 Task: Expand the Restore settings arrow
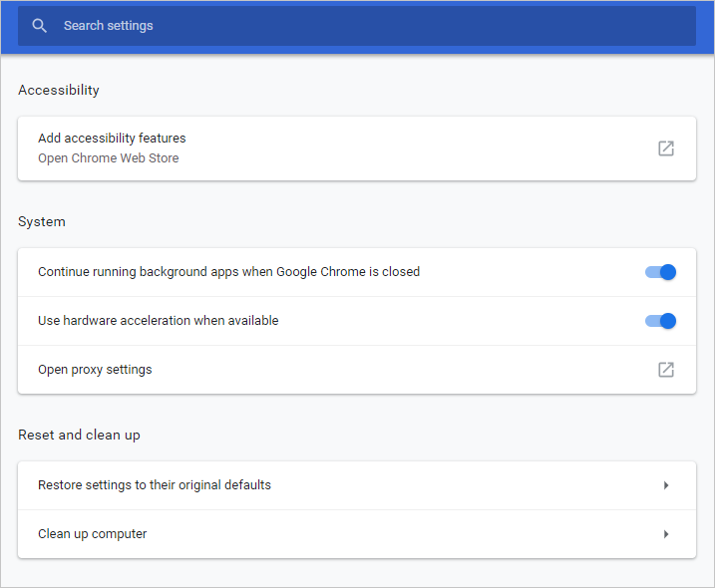[x=665, y=485]
